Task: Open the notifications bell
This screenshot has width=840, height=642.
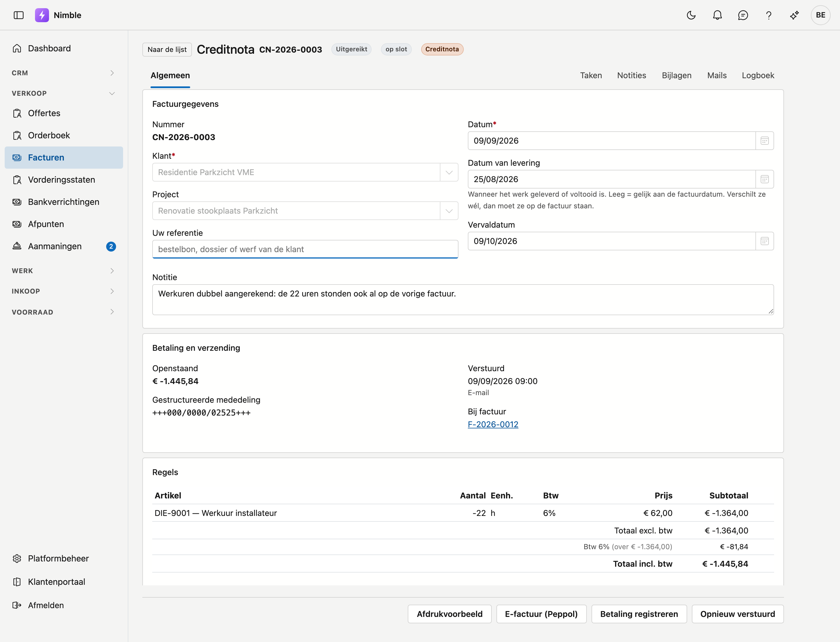Action: pos(717,15)
